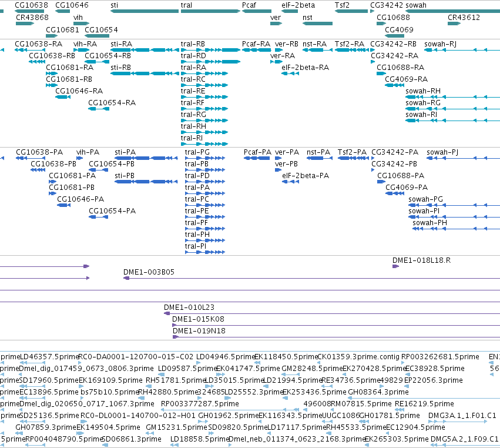Viewport: 500px width, 448px height.
Task: Select the CG4069-RA transcript
Action: click(394, 85)
